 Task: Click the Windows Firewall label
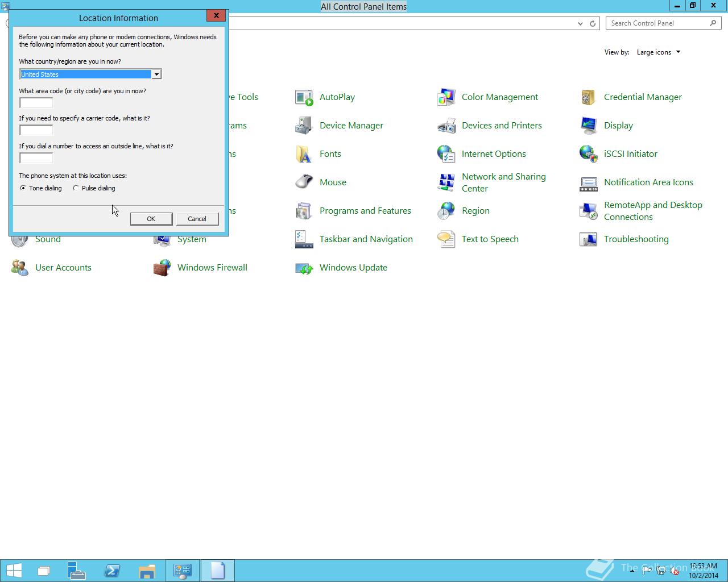click(x=212, y=268)
